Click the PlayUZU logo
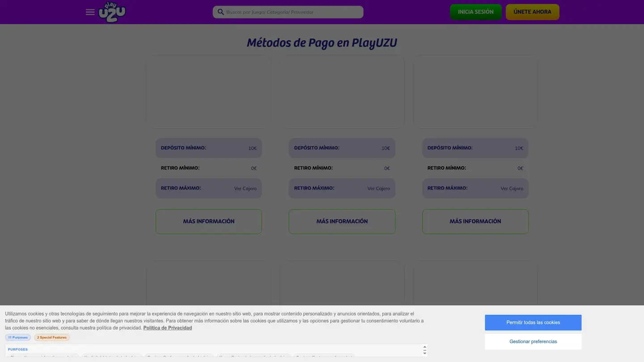Image resolution: width=644 pixels, height=362 pixels. 112,12
